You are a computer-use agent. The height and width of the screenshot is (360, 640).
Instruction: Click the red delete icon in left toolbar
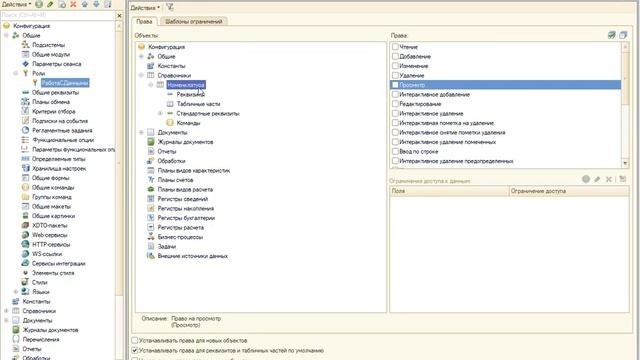pyautogui.click(x=73, y=4)
